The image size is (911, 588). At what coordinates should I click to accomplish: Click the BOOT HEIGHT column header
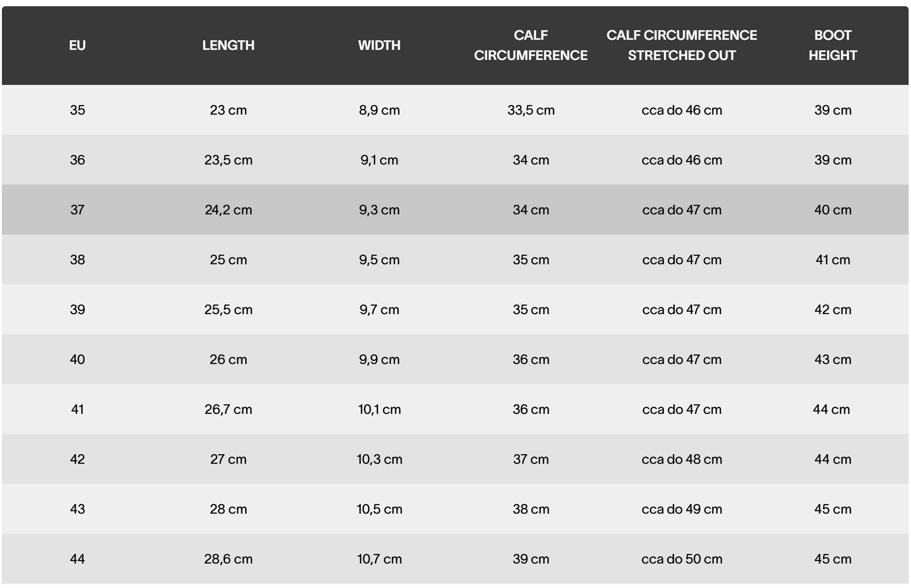[832, 46]
